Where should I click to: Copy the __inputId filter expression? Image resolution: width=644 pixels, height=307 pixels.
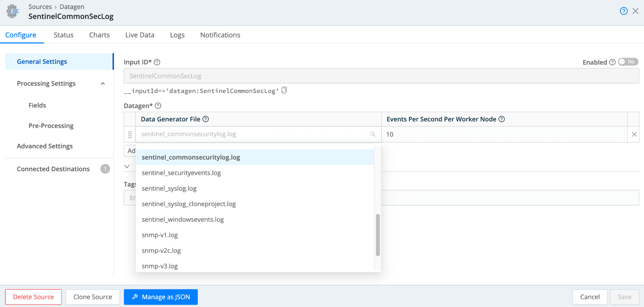click(284, 90)
